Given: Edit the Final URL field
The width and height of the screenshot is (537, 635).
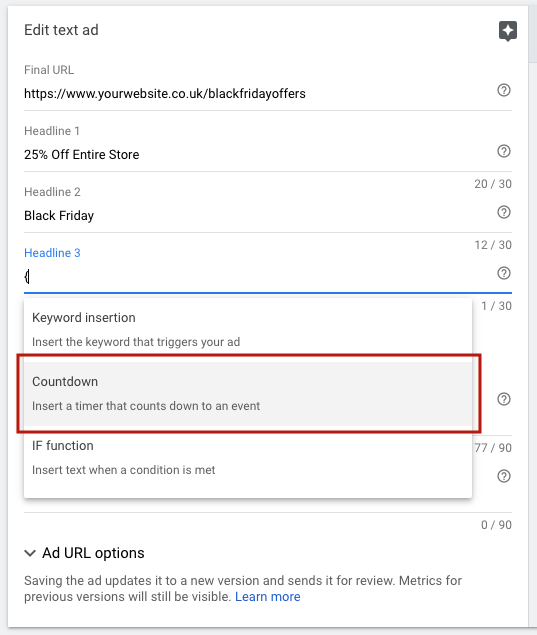Looking at the screenshot, I should tap(259, 94).
